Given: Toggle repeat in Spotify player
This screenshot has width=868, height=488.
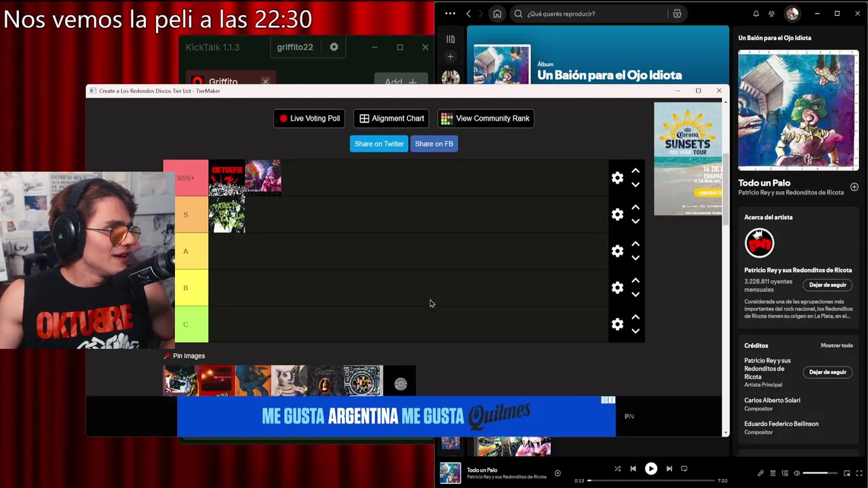Looking at the screenshot, I should click(x=684, y=468).
